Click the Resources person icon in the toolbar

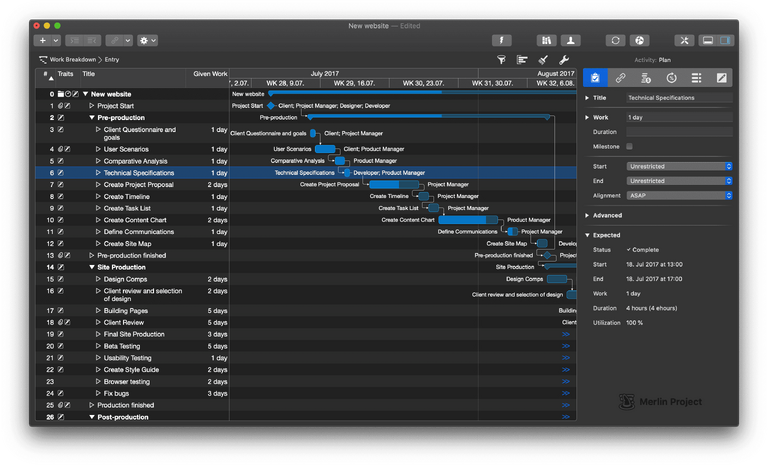(570, 40)
